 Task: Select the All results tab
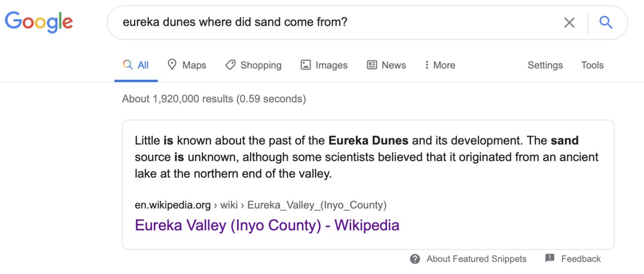point(136,65)
